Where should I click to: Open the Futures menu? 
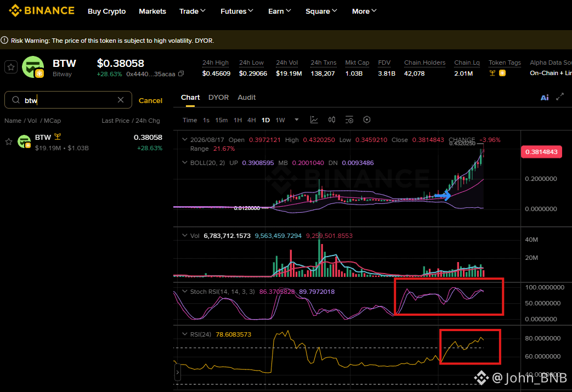pos(237,12)
